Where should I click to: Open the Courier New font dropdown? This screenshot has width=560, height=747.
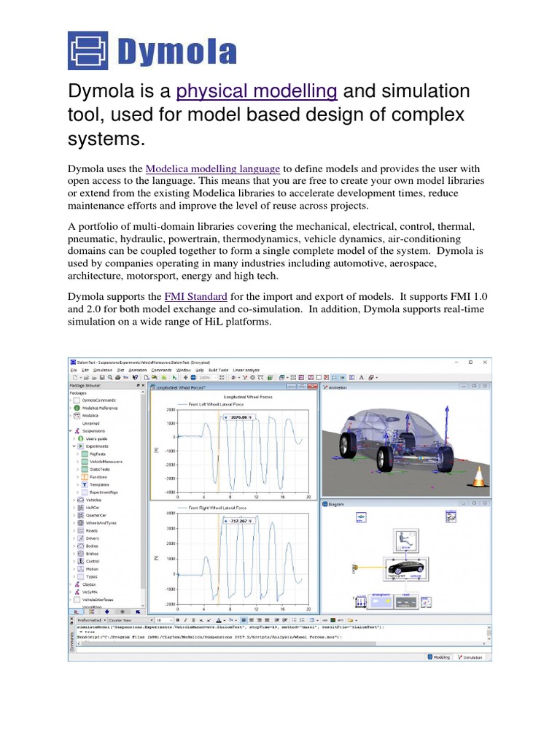149,619
